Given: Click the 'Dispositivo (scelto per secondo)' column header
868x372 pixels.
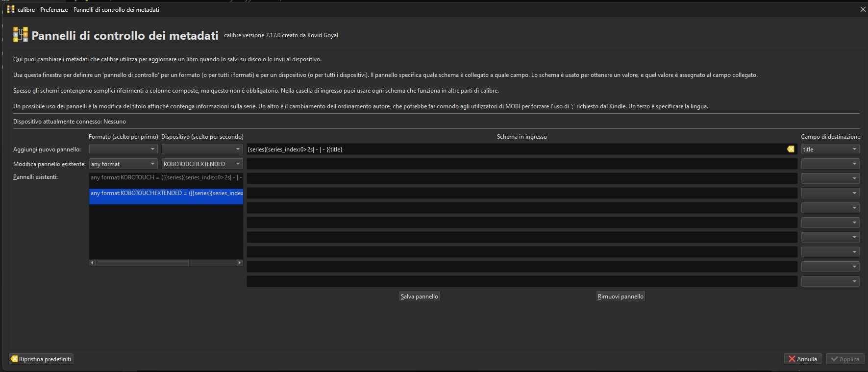Looking at the screenshot, I should [202, 137].
